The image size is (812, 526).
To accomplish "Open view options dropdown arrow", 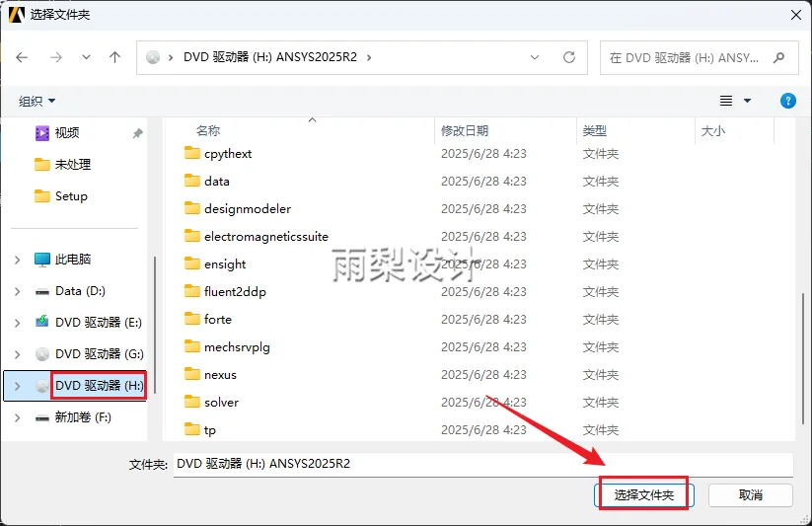I will tap(747, 101).
